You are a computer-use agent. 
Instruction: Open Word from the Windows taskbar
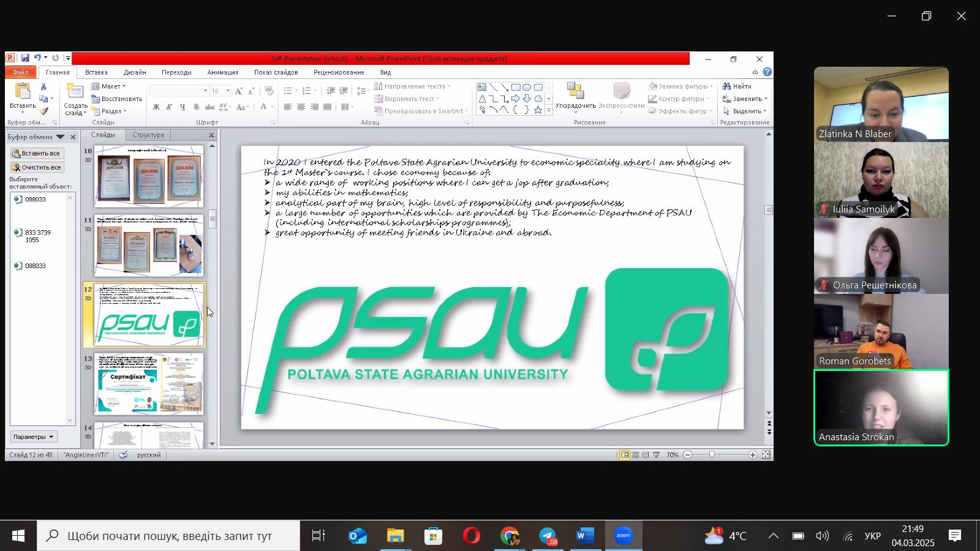(586, 536)
